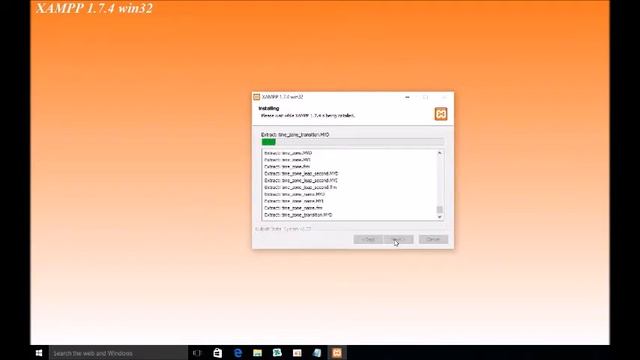
Task: Click the log list scrollbar thumb
Action: [440, 210]
